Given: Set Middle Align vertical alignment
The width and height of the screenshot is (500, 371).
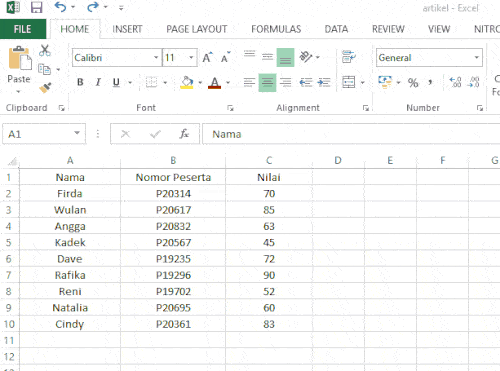Looking at the screenshot, I should (x=267, y=57).
